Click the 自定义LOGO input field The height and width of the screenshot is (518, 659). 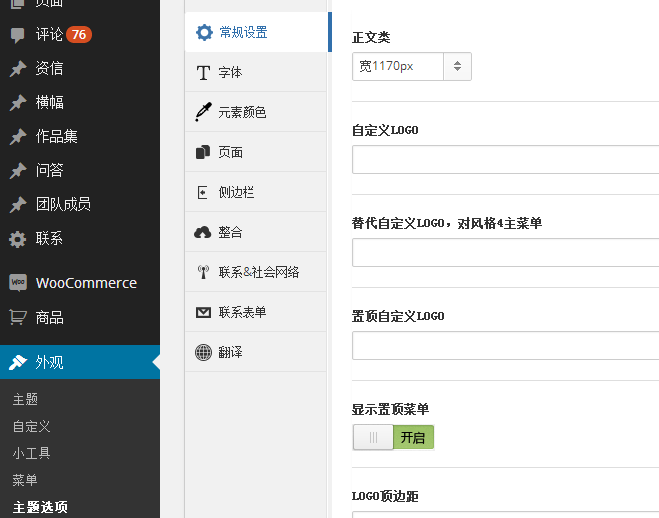tap(506, 160)
